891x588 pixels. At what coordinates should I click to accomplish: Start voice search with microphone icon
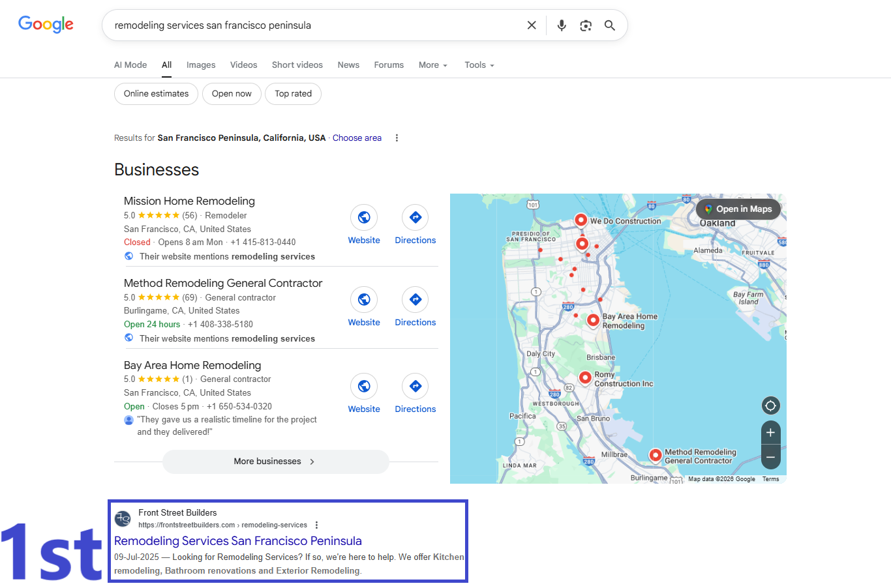click(562, 25)
